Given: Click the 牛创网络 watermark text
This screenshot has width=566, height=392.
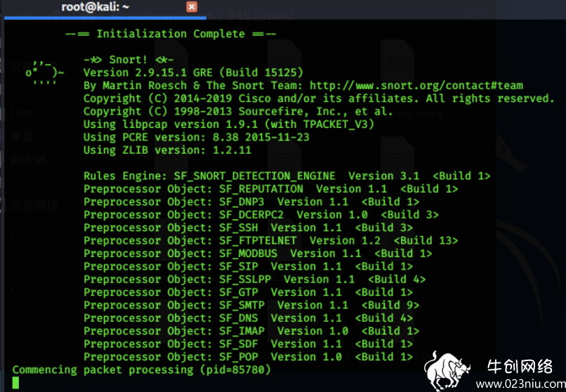Looking at the screenshot, I should (520, 367).
